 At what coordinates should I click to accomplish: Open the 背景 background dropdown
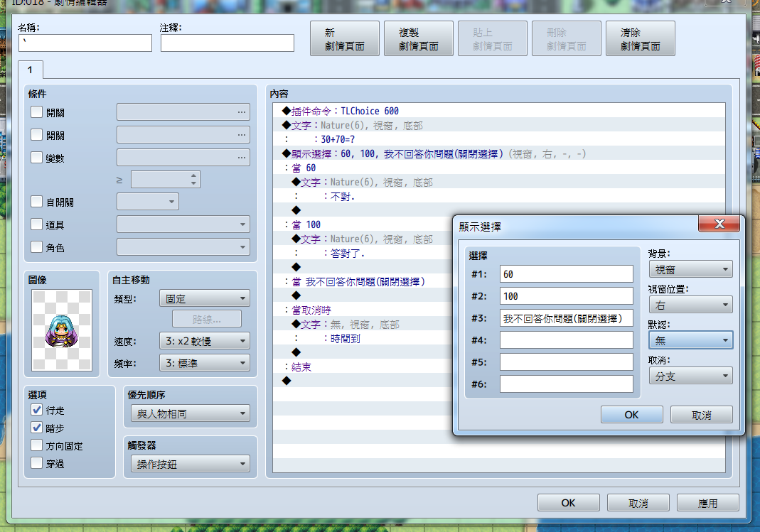click(691, 270)
